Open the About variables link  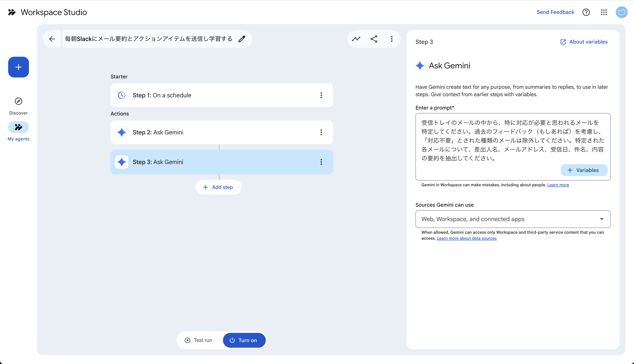tap(584, 42)
